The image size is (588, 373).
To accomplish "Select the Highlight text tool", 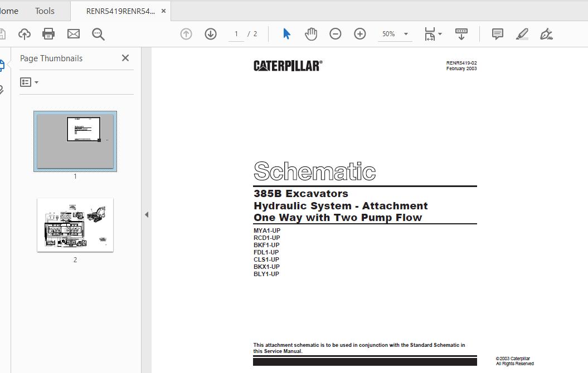I will click(522, 34).
